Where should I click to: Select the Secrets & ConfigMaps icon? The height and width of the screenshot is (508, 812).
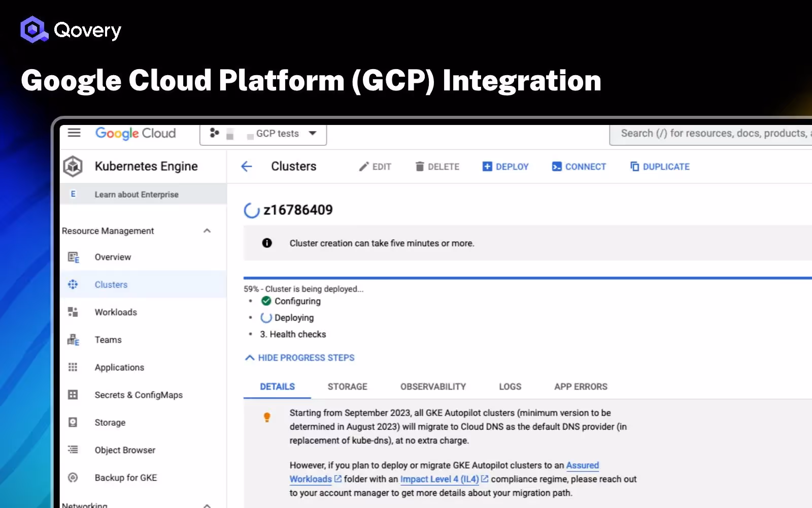73,395
